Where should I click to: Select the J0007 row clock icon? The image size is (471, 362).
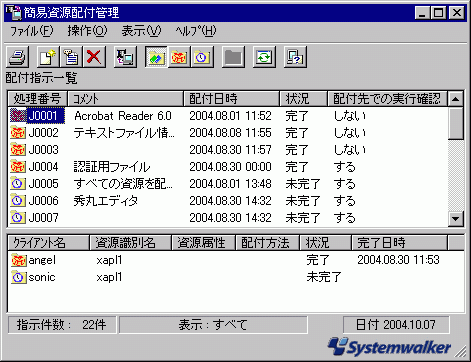tap(18, 218)
